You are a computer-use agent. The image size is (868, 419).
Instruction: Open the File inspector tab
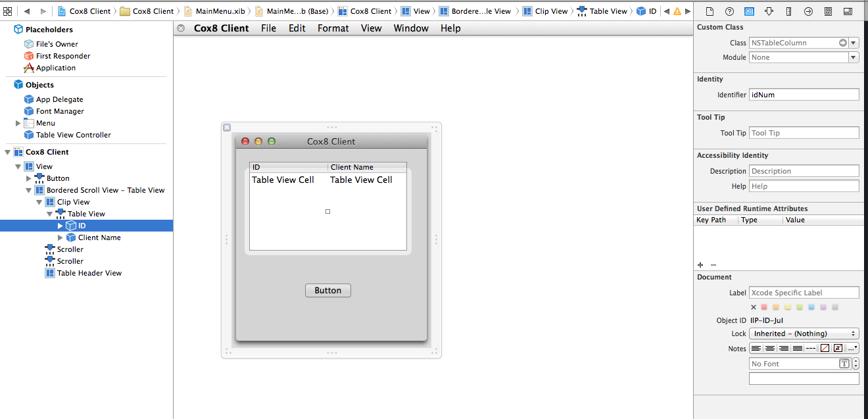click(x=710, y=11)
